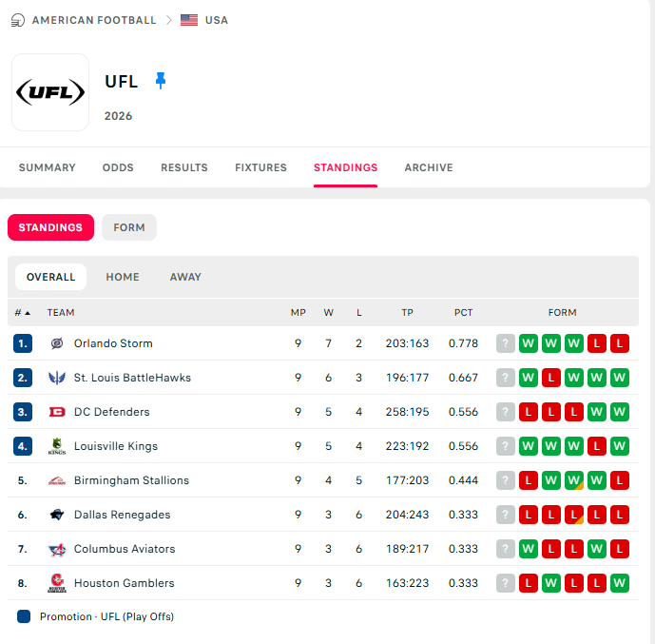Viewport: 655px width, 644px height.
Task: Click Louisville Kings' red L form badge
Action: [x=596, y=446]
